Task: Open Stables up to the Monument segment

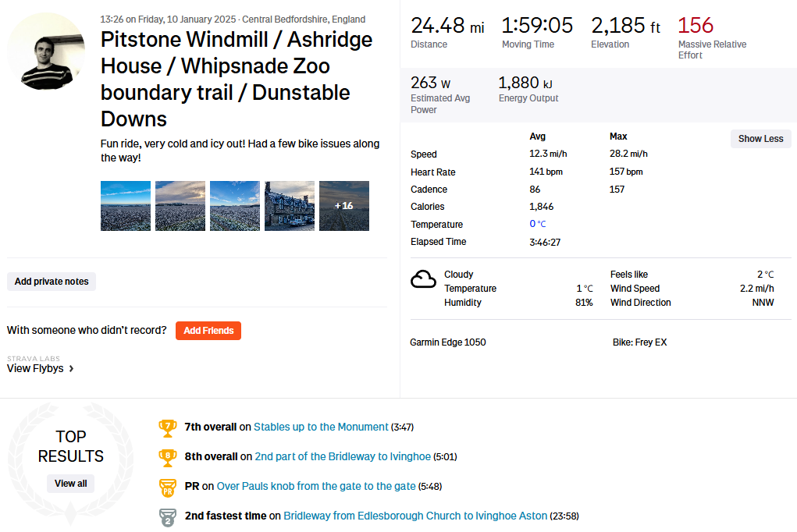Action: [x=321, y=427]
